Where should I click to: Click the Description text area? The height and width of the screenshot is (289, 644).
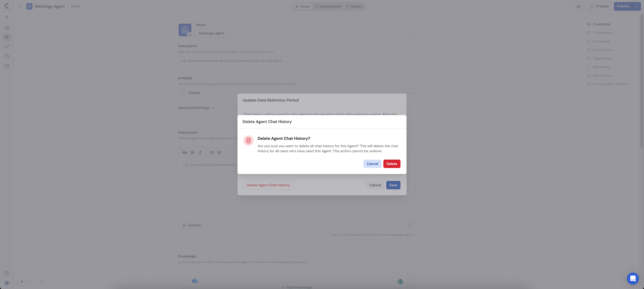297,63
